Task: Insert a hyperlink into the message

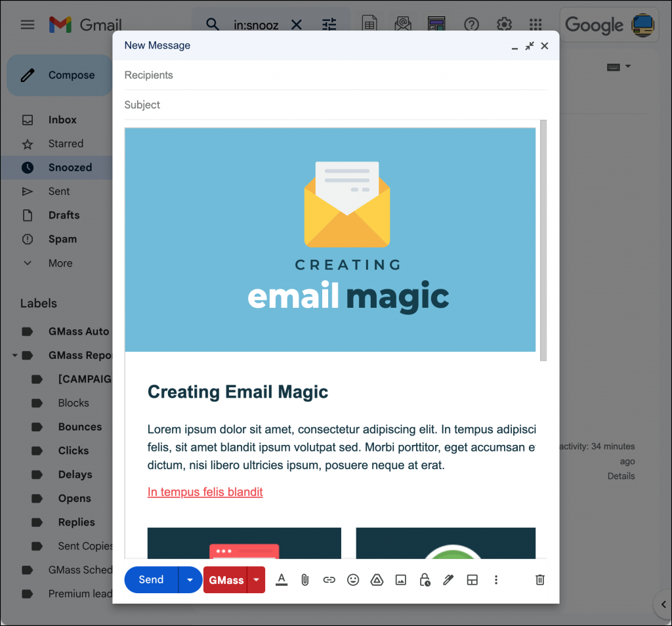Action: 329,580
